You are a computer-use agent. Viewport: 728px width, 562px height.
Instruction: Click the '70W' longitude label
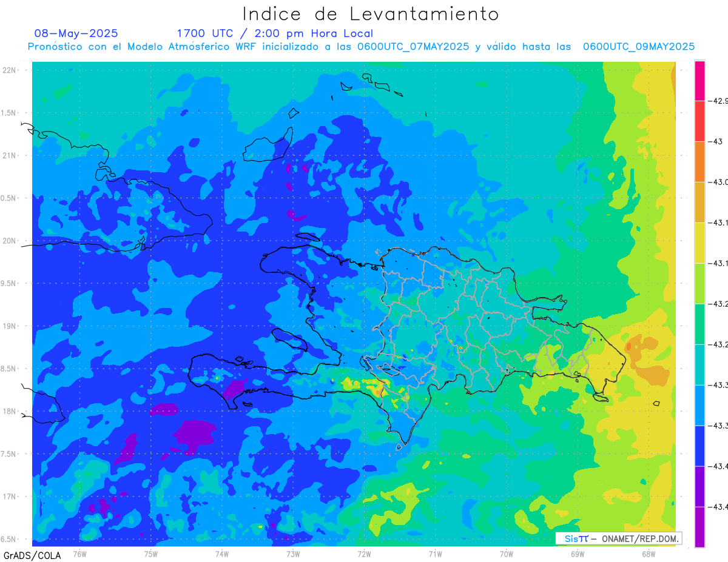click(x=507, y=554)
